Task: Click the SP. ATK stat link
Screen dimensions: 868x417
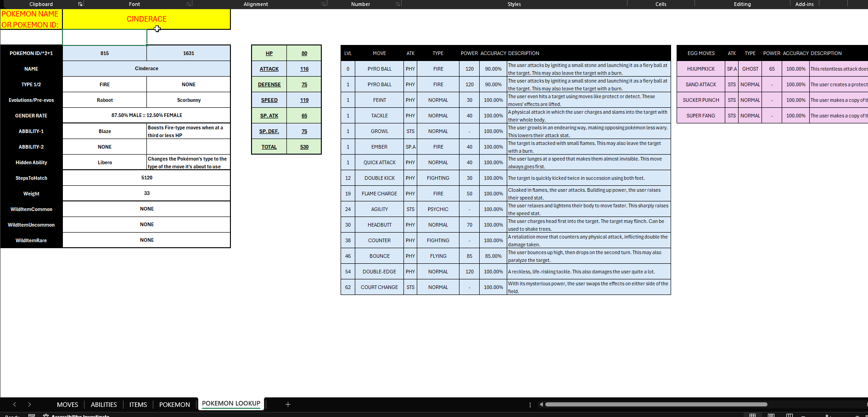Action: coord(269,116)
